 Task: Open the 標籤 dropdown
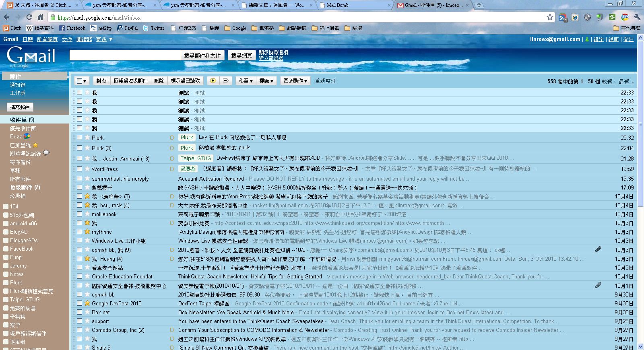(x=266, y=81)
